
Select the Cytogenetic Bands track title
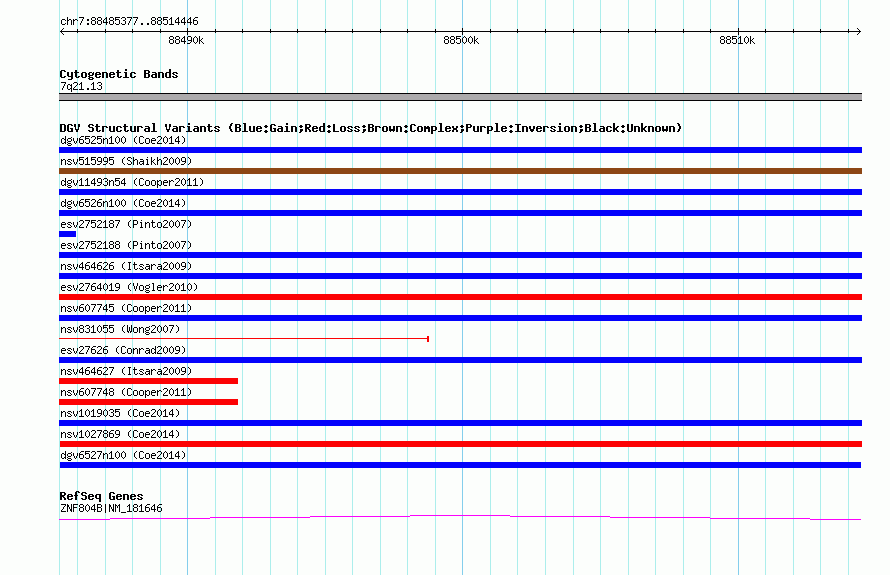click(119, 74)
